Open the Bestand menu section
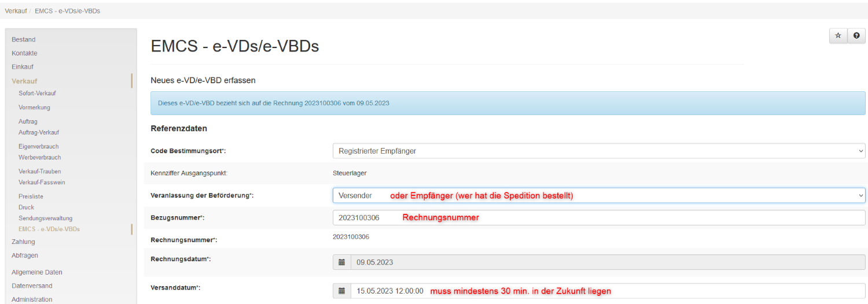Screen dimensions: 868x304 pos(24,40)
